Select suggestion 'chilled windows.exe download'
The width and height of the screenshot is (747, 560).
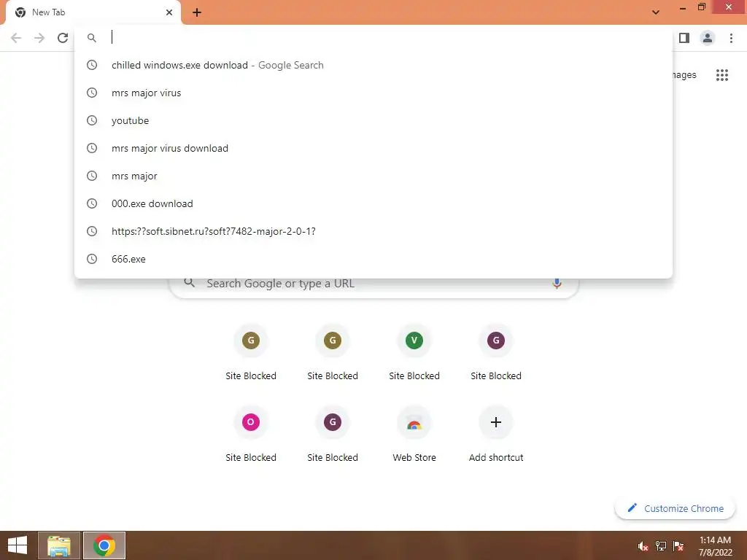[x=373, y=65]
